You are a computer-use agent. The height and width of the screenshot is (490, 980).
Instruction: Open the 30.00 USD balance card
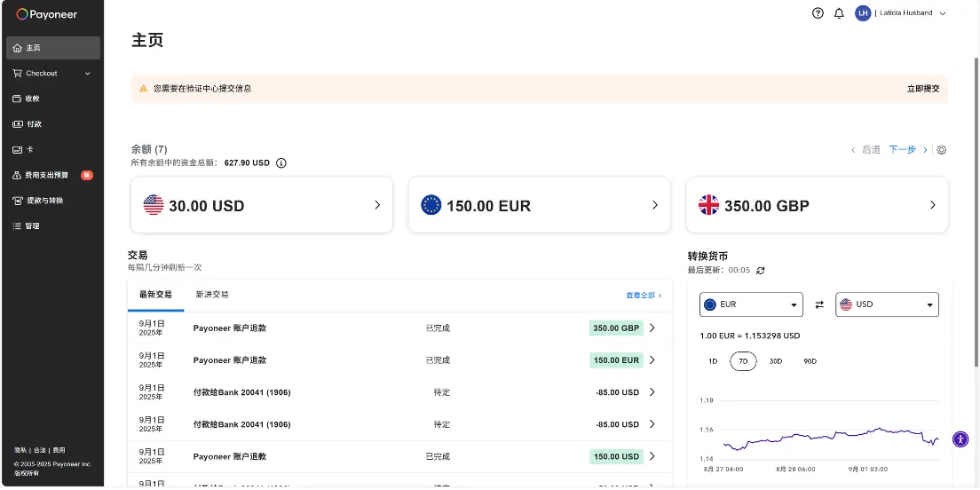[261, 205]
